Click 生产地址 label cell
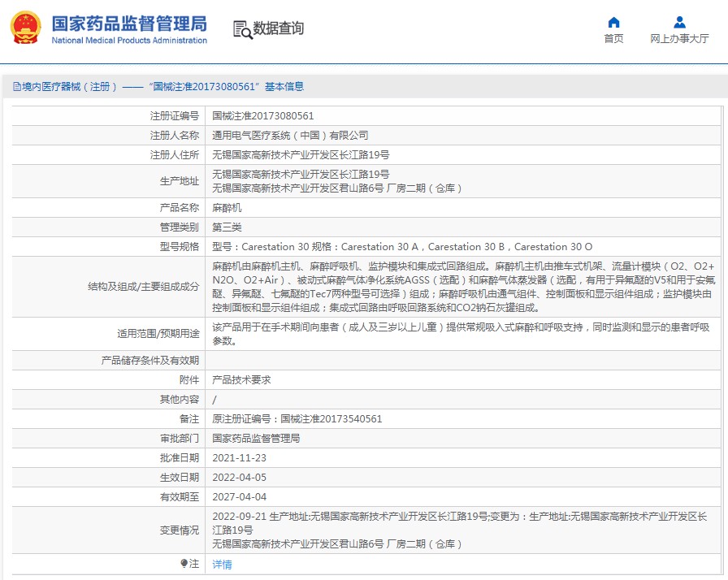The width and height of the screenshot is (728, 580). (x=108, y=181)
